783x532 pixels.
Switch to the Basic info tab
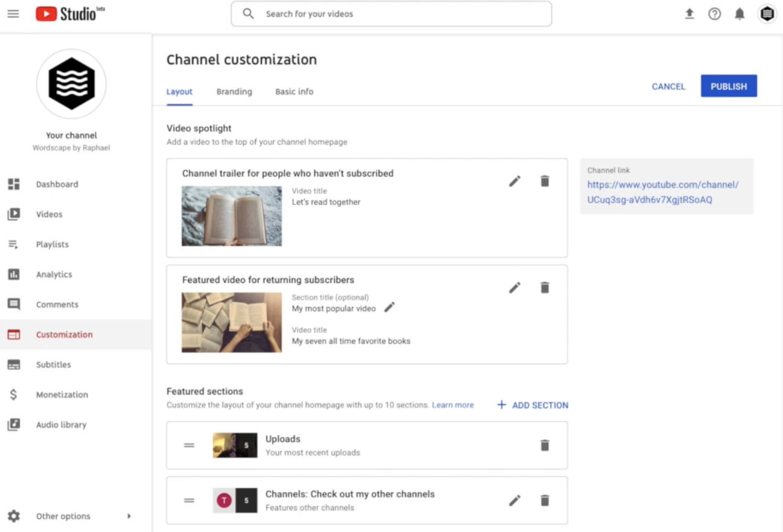click(294, 92)
